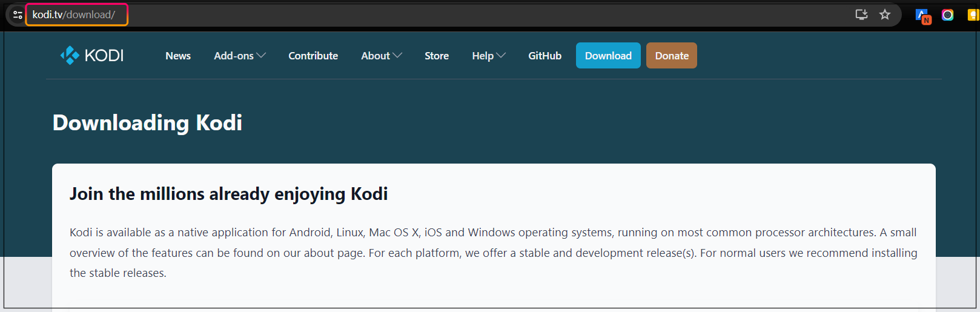
Task: Expand the Help menu
Action: (489, 56)
